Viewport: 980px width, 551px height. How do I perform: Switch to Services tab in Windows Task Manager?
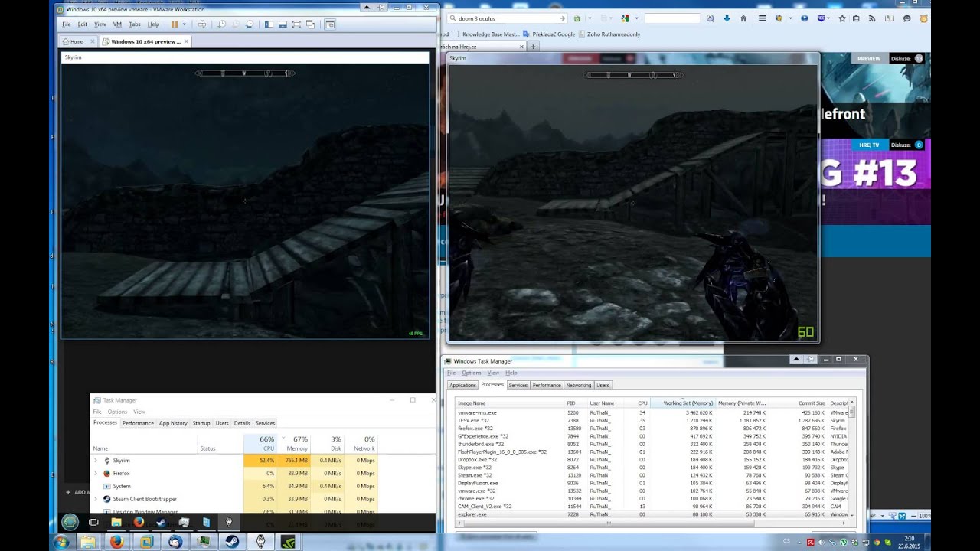518,385
